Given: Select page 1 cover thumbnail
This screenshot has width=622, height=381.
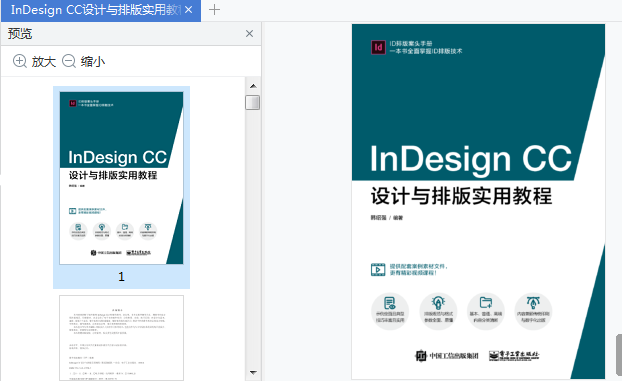Looking at the screenshot, I should tap(121, 178).
